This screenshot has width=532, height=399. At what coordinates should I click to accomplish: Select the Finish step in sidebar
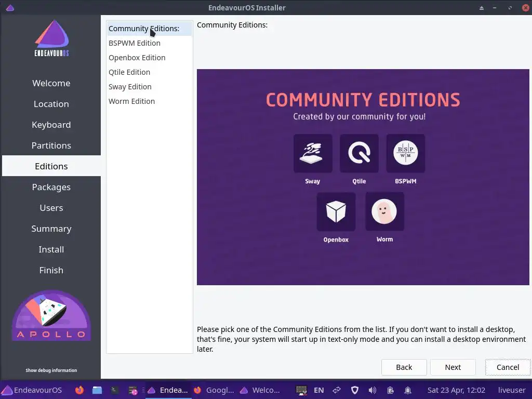pos(51,270)
